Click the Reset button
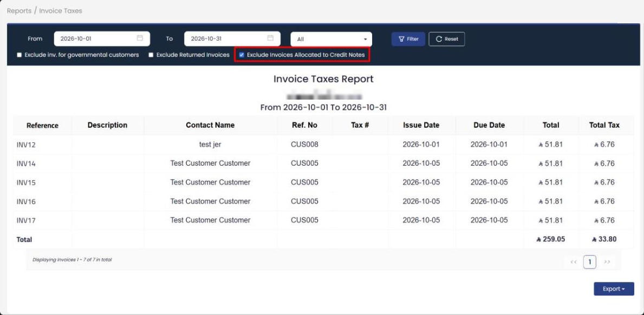This screenshot has width=644, height=315. [x=447, y=39]
